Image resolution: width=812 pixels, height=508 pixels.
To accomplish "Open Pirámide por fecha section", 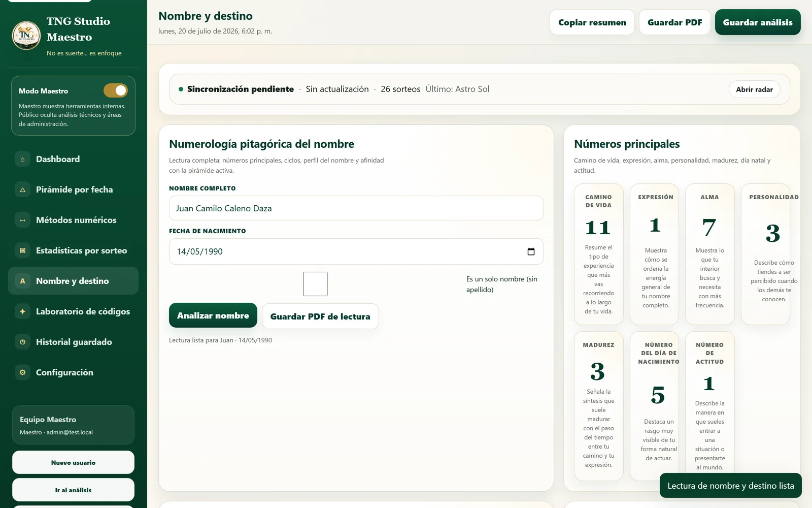I will tap(73, 189).
